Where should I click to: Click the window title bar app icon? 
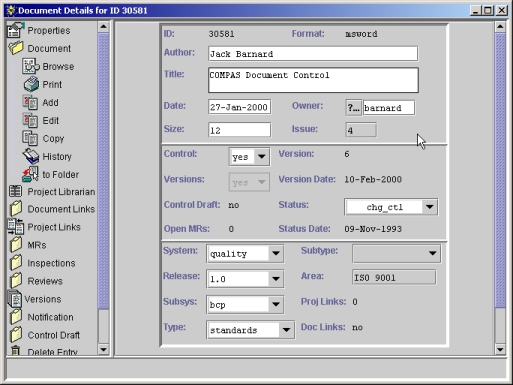pyautogui.click(x=11, y=10)
